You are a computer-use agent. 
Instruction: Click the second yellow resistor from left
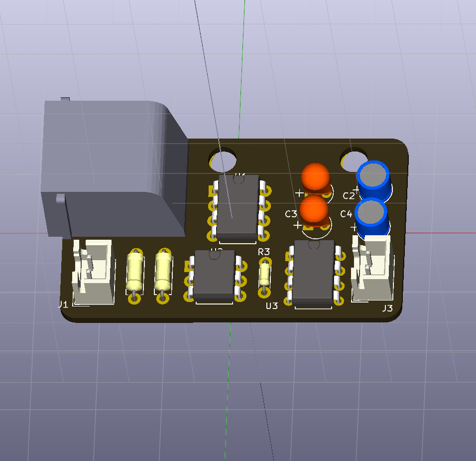[163, 271]
